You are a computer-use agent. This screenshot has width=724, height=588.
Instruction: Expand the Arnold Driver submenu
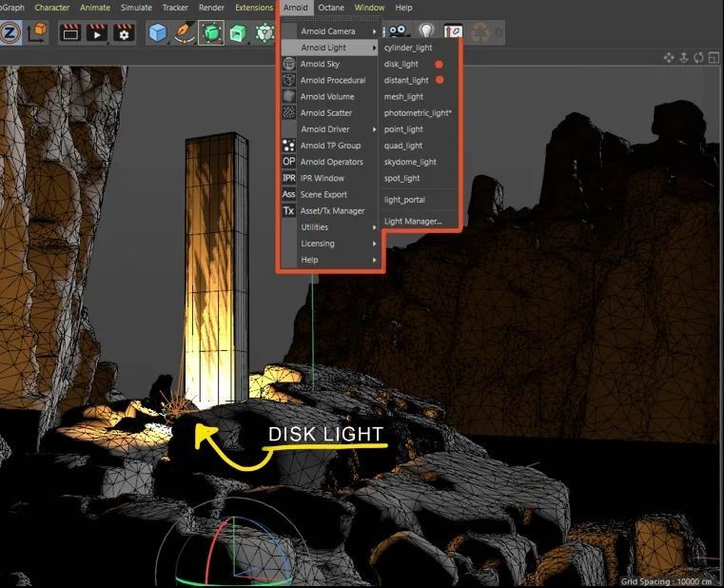click(x=330, y=128)
